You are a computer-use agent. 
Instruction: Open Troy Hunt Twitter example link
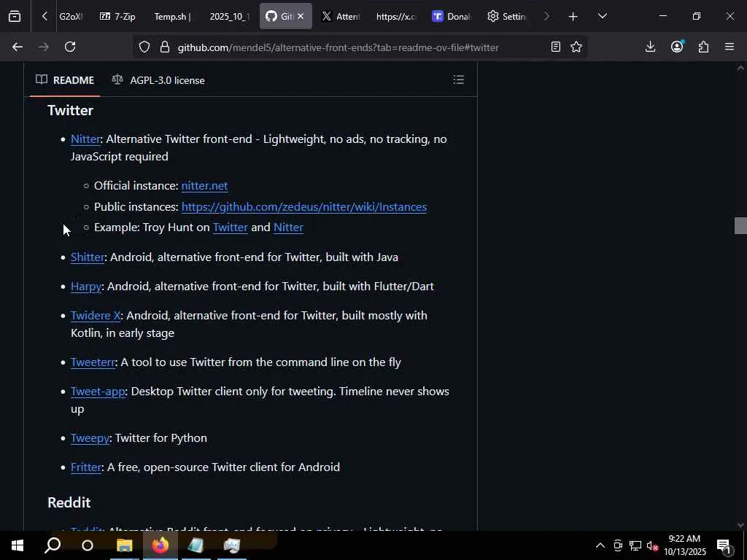tap(230, 227)
